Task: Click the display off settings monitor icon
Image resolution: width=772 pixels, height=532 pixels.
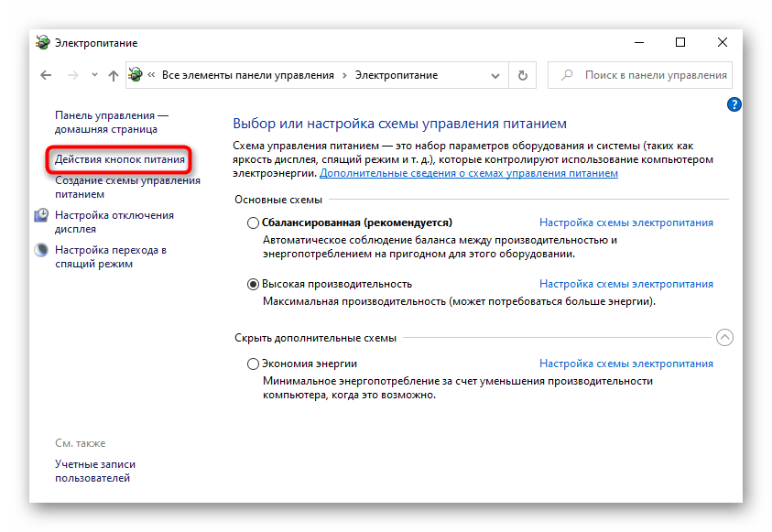Action: click(42, 215)
